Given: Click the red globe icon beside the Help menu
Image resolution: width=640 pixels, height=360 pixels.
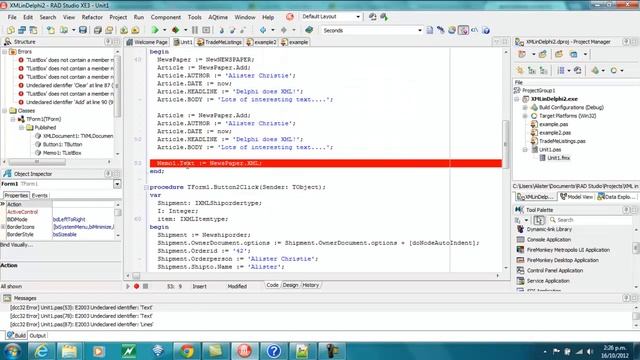Looking at the screenshot, I should [290, 17].
